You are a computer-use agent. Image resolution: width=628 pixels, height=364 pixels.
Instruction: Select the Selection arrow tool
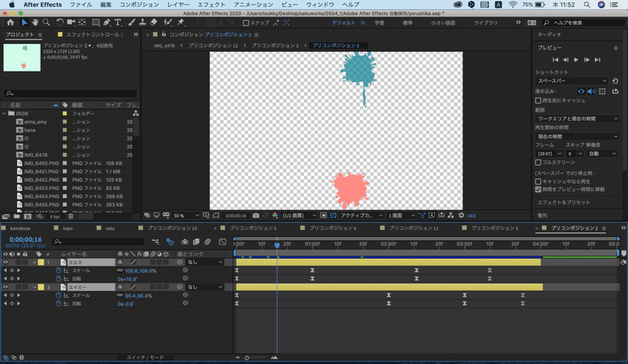24,23
